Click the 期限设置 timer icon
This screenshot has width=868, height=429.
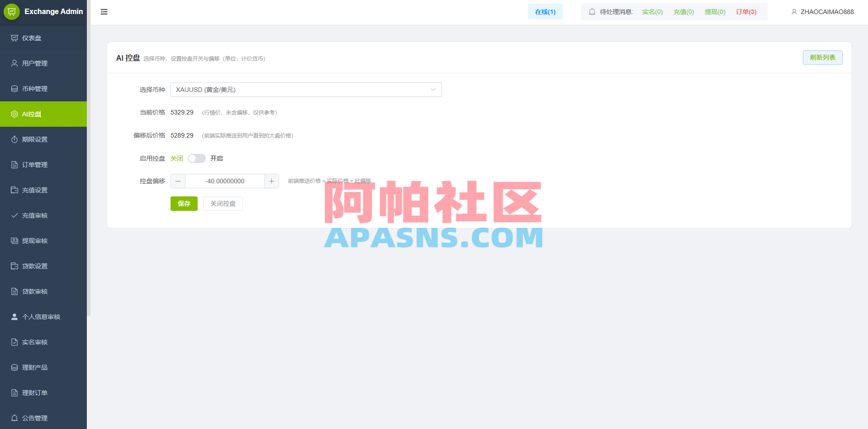pos(14,139)
